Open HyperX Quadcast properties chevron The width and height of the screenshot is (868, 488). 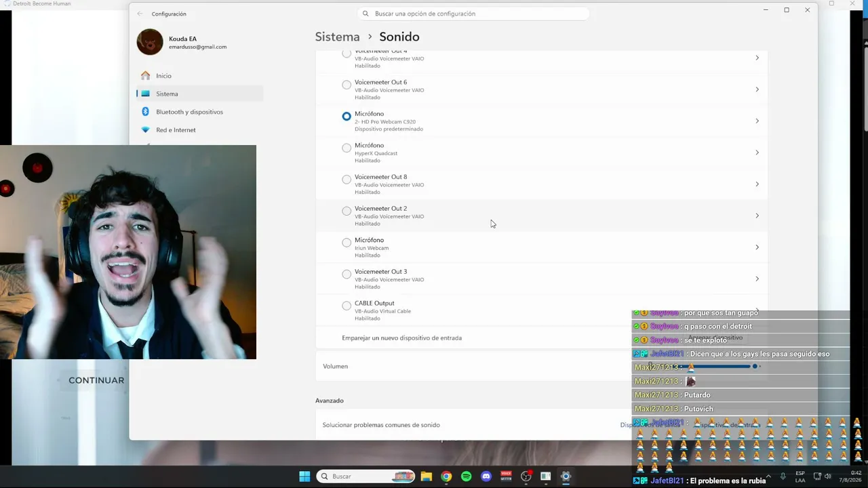point(757,152)
